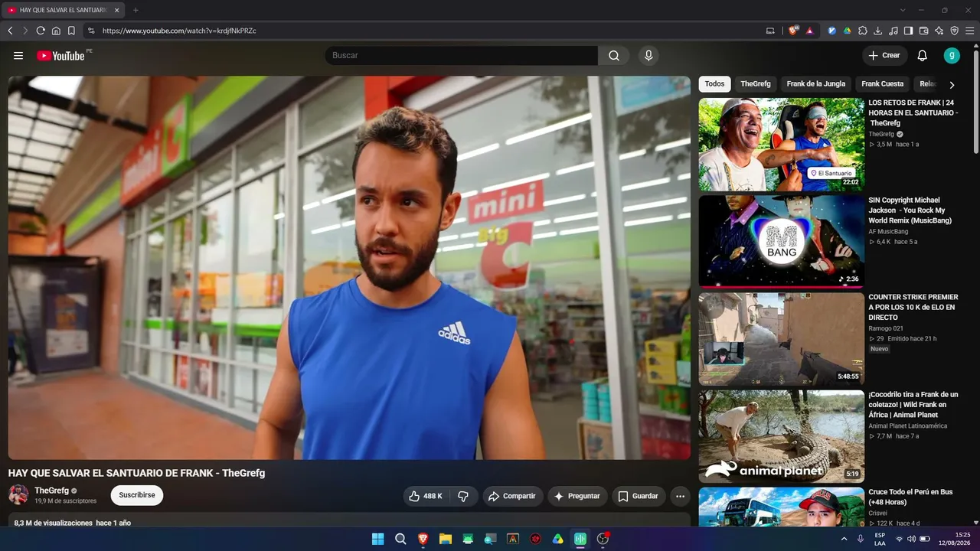Screen dimensions: 980x551
Task: Open OBS Studio from the taskbar
Action: point(603,539)
